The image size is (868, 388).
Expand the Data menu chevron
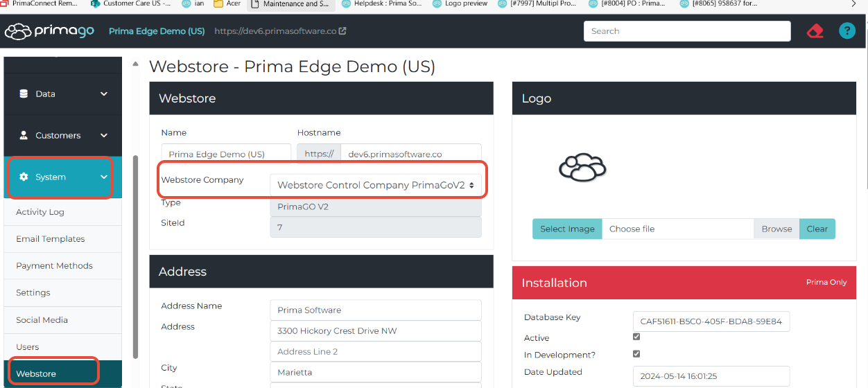(x=104, y=94)
